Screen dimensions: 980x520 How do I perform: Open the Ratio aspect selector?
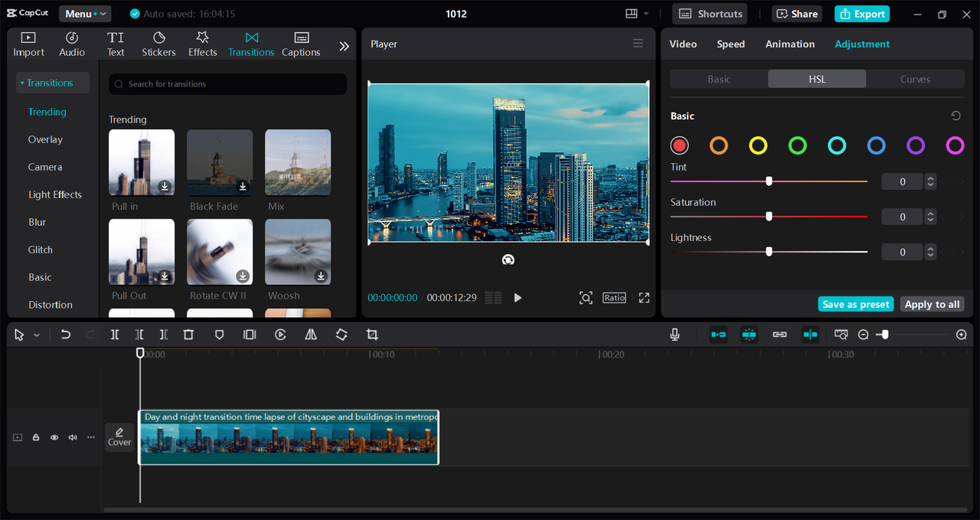coord(614,298)
